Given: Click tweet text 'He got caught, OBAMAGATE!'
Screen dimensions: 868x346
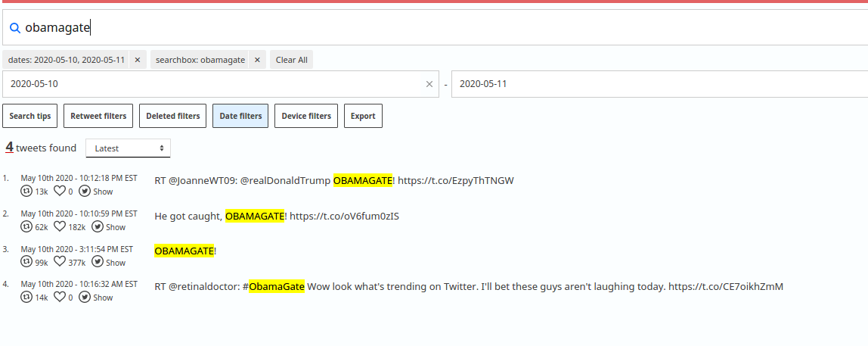Looking at the screenshot, I should click(x=221, y=217).
